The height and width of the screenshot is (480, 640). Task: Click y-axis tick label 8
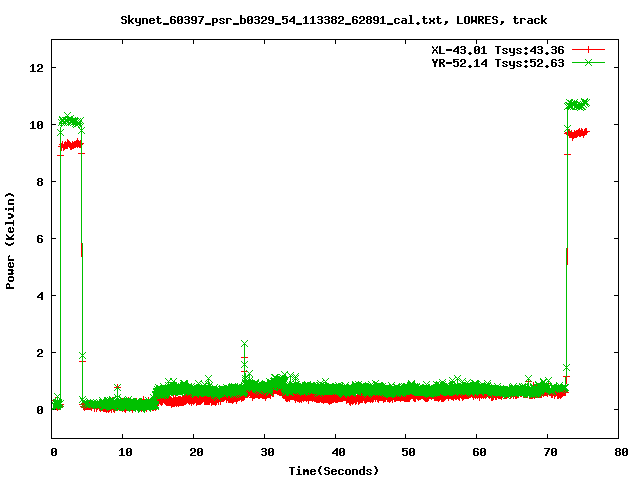[x=40, y=182]
